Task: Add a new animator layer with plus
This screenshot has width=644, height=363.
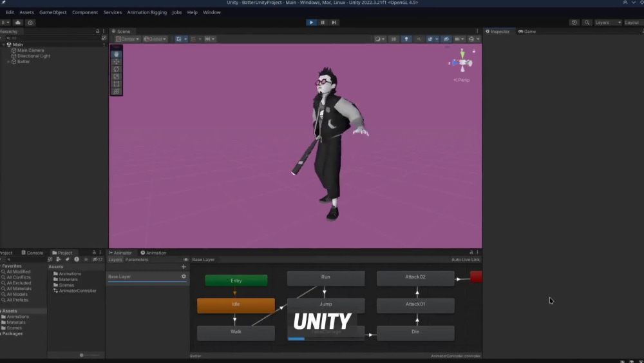Action: 184,267
